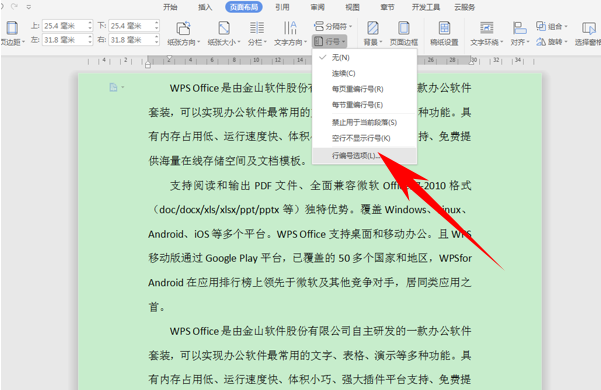Open the 页面边框 page border icon

click(x=404, y=28)
